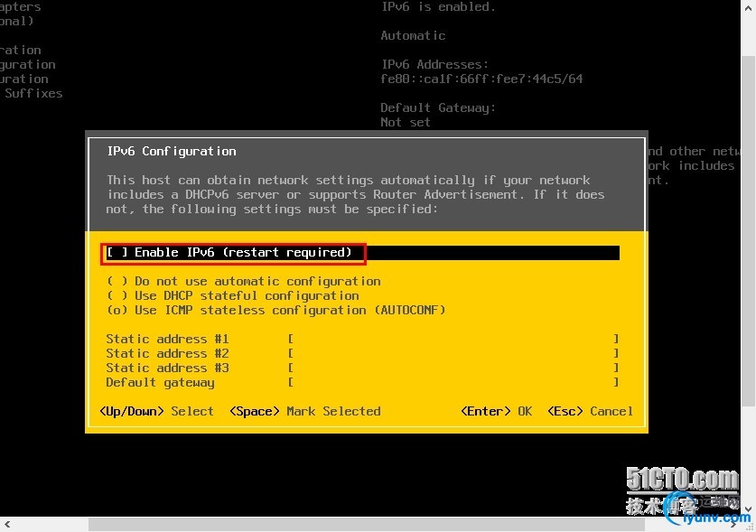This screenshot has width=756, height=532.
Task: Select Use ICMP stateless configuration (AUTOCONF)
Action: (275, 310)
